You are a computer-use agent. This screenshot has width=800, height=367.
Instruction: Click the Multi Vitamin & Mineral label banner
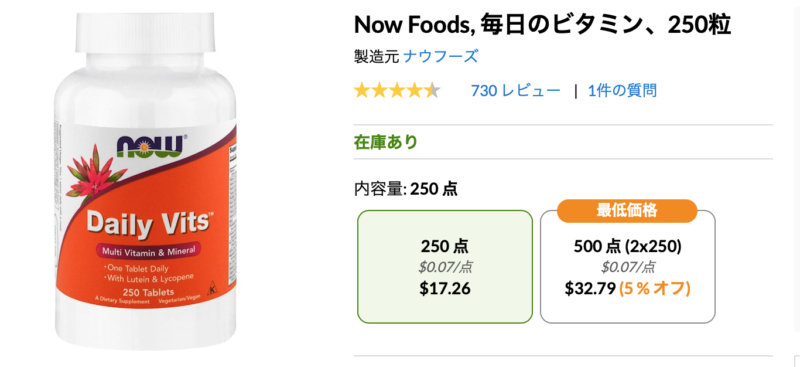pyautogui.click(x=148, y=251)
